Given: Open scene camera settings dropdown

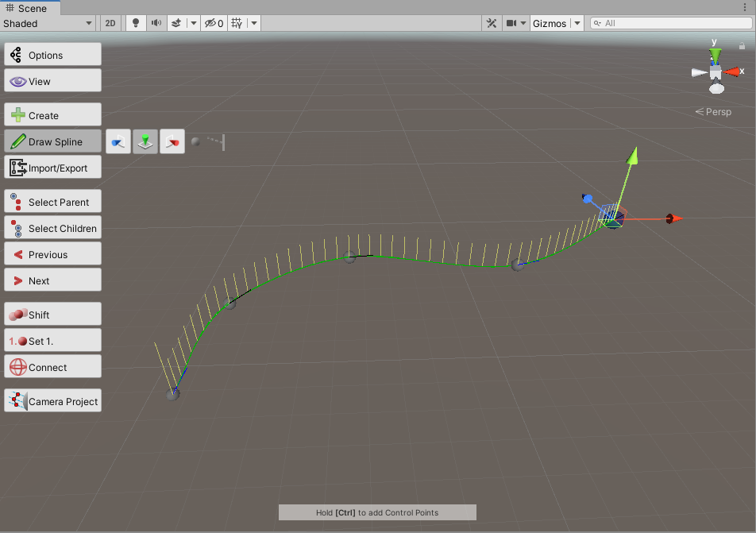Looking at the screenshot, I should (x=515, y=23).
